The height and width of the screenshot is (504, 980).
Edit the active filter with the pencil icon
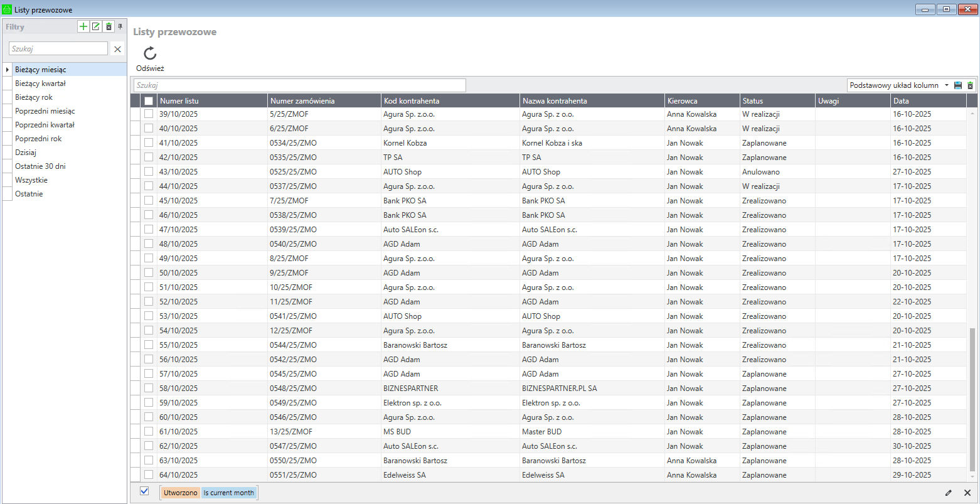point(949,493)
